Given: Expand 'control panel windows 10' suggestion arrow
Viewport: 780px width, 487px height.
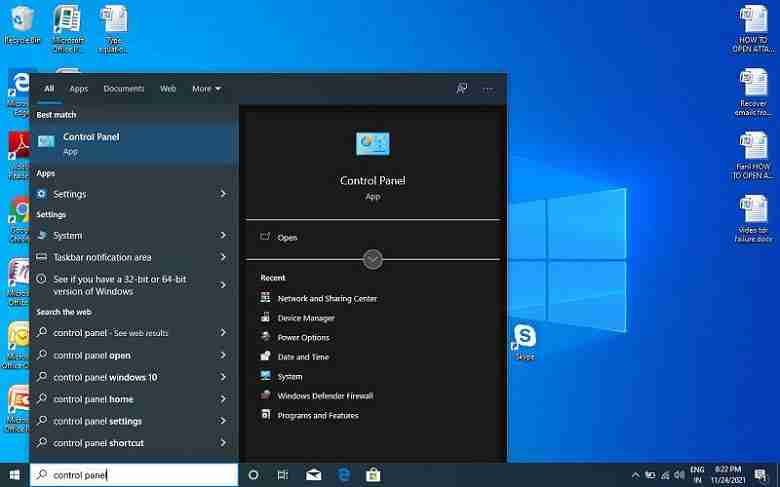Looking at the screenshot, I should point(223,377).
